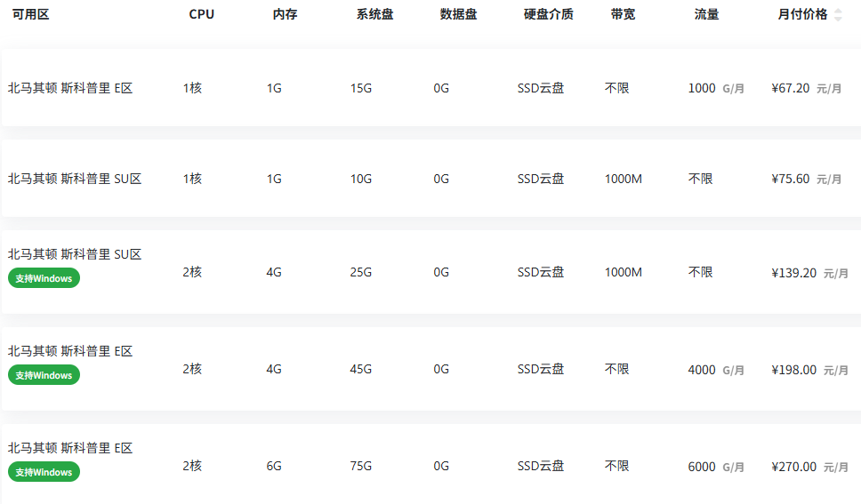Click the sort arrows beside 月付价格
This screenshot has width=861, height=504.
click(838, 14)
